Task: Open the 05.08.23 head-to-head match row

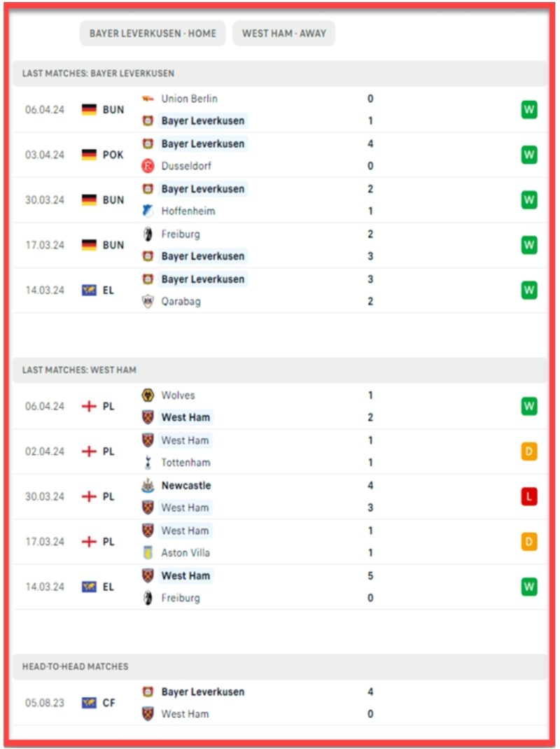Action: coord(280,703)
